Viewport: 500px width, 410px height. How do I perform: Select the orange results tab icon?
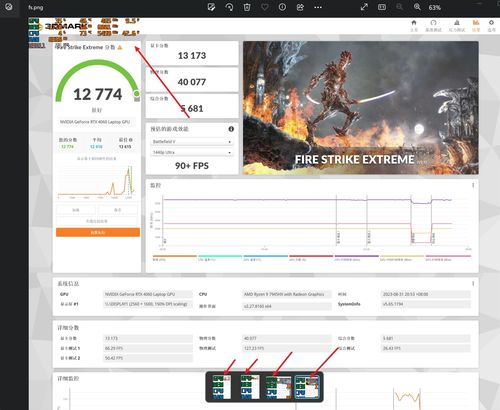pos(476,25)
